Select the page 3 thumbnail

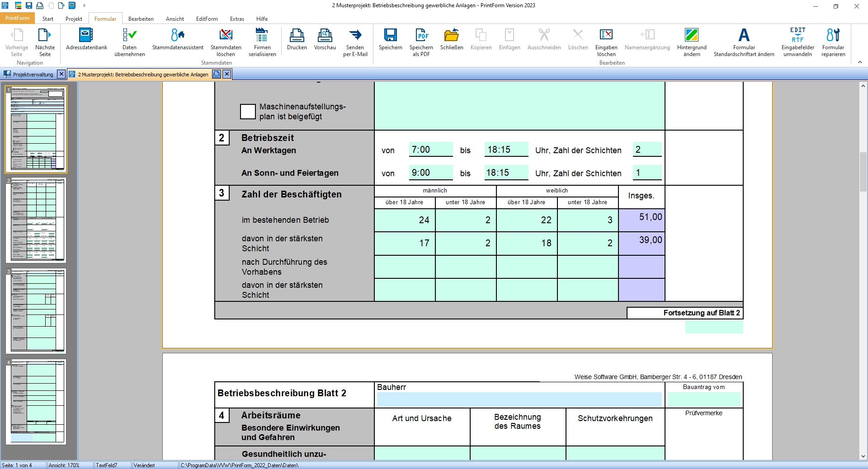(36, 311)
